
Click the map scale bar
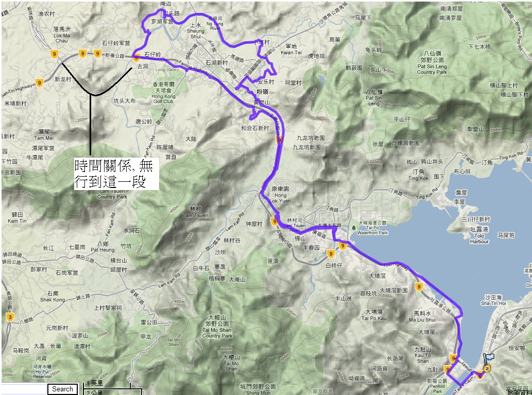point(113,388)
